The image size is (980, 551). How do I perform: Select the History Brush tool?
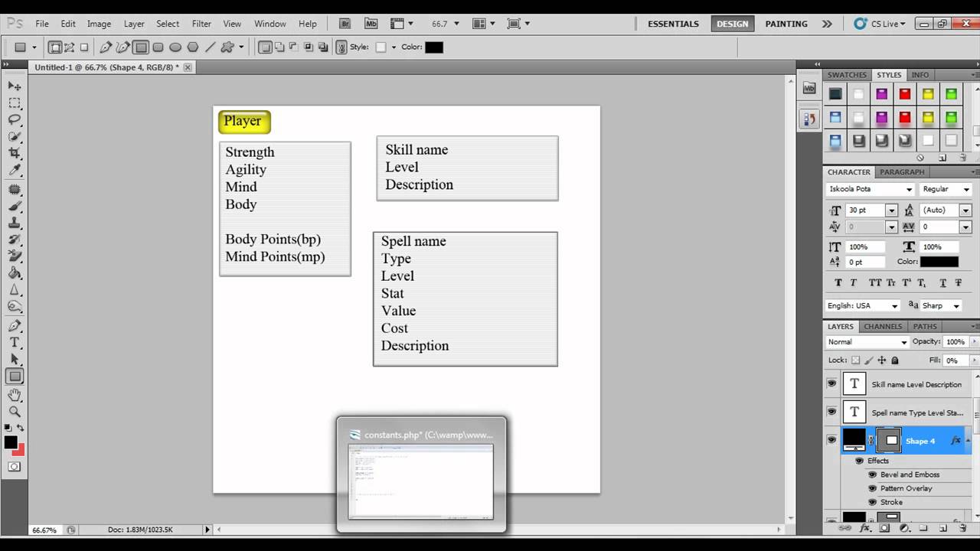tap(15, 240)
